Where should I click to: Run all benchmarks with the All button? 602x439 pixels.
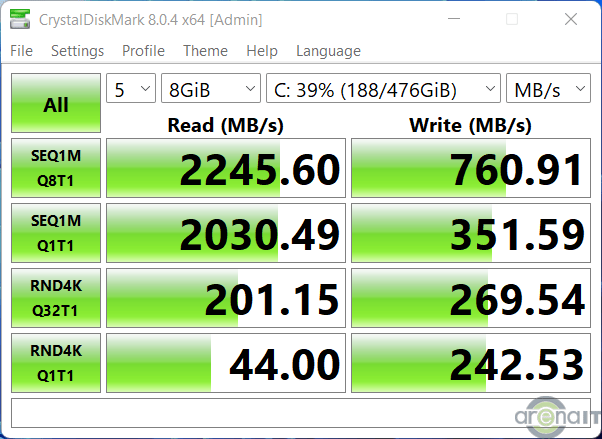56,104
